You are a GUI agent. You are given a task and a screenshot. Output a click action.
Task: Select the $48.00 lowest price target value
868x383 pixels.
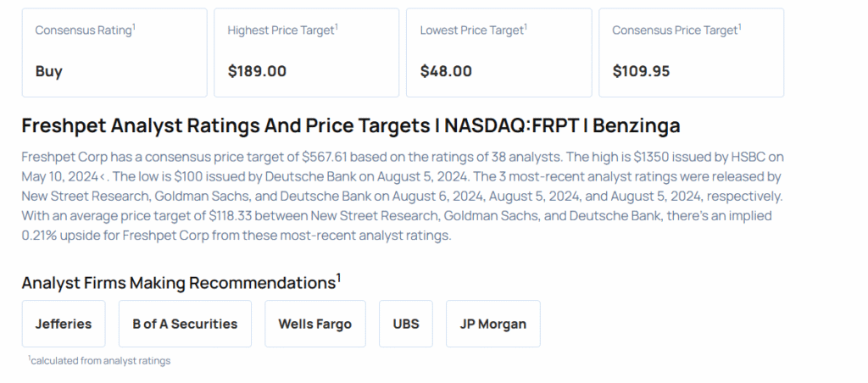point(446,71)
